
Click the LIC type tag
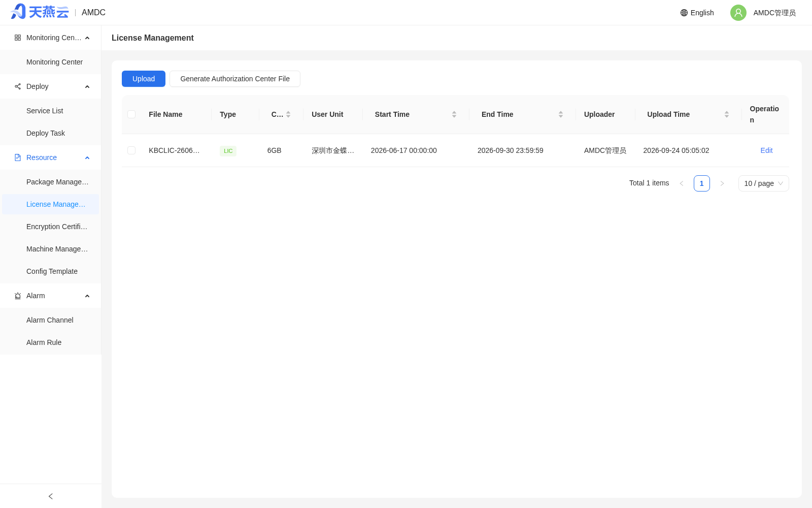(228, 151)
